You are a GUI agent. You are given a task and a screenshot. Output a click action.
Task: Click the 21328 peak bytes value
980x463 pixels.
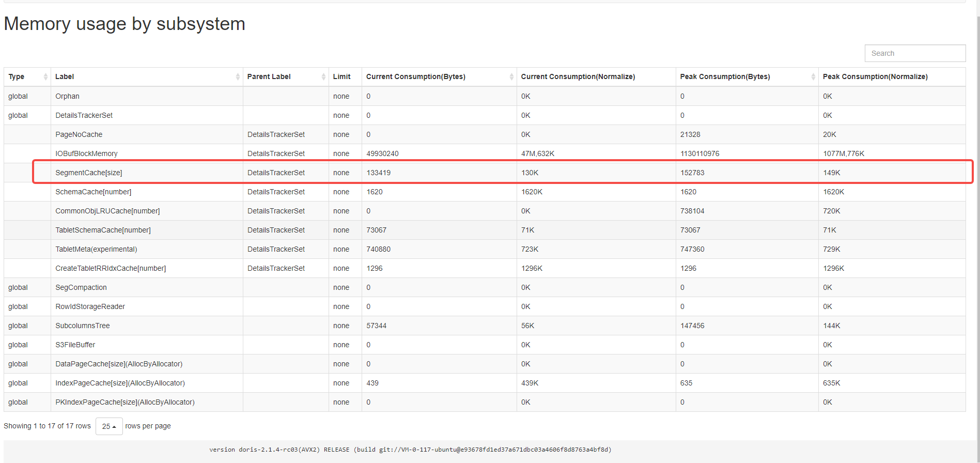(690, 134)
